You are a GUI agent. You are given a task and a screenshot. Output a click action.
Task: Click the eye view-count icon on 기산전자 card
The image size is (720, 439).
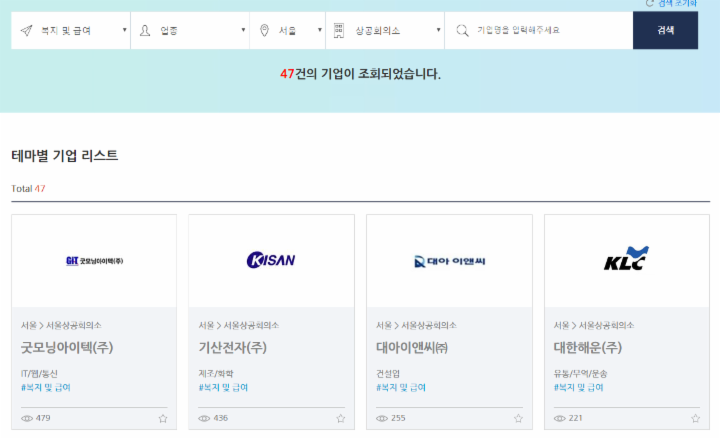[204, 418]
